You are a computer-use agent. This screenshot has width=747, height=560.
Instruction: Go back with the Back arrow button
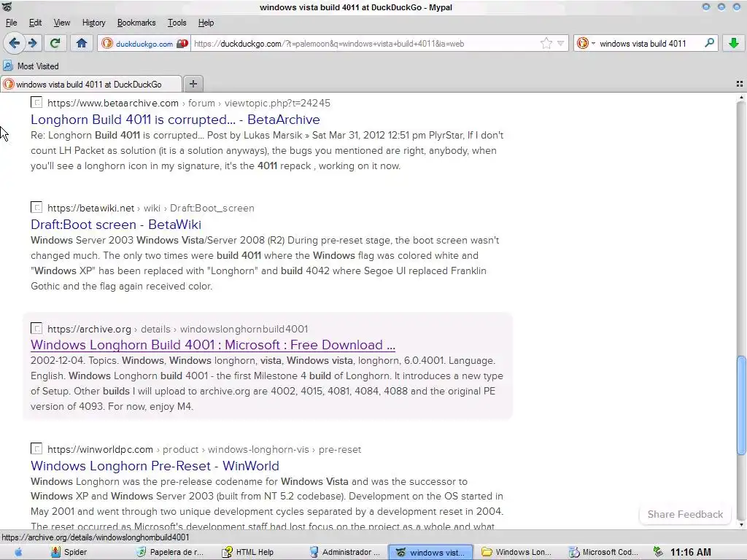(13, 43)
